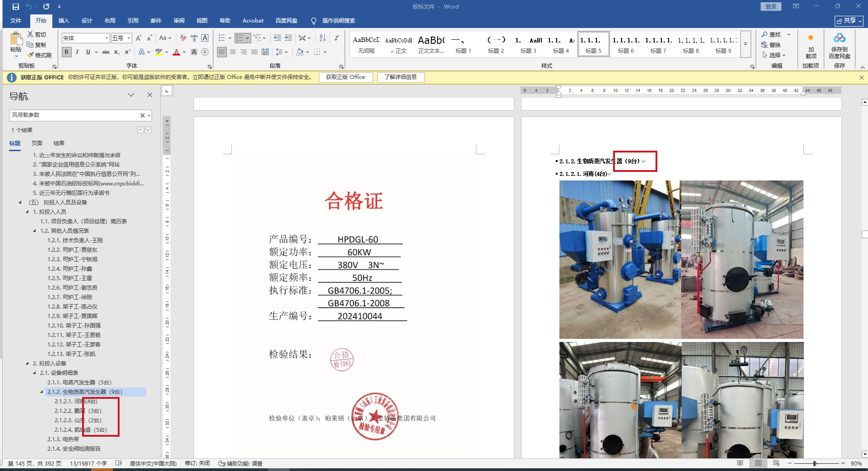Toggle subscript formatting
This screenshot has height=471, width=868.
point(117,52)
